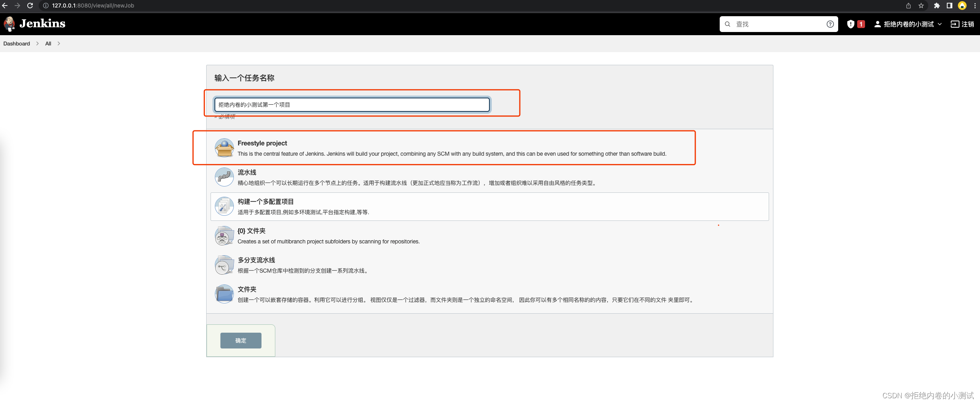This screenshot has height=403, width=980.
Task: Choose the 流水线 item title
Action: pos(247,172)
